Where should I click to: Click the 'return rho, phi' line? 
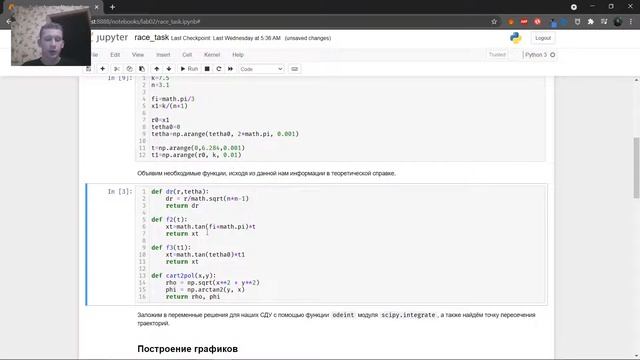(193, 297)
